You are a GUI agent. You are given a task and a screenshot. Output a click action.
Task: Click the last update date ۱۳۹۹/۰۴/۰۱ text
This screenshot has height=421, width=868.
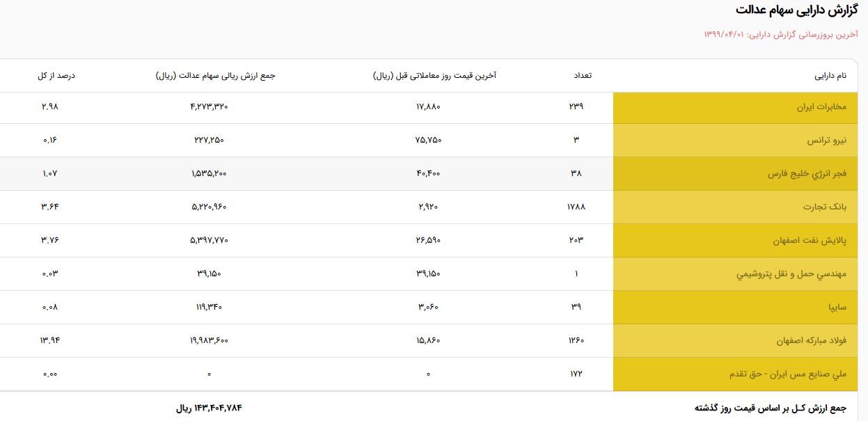click(x=724, y=34)
